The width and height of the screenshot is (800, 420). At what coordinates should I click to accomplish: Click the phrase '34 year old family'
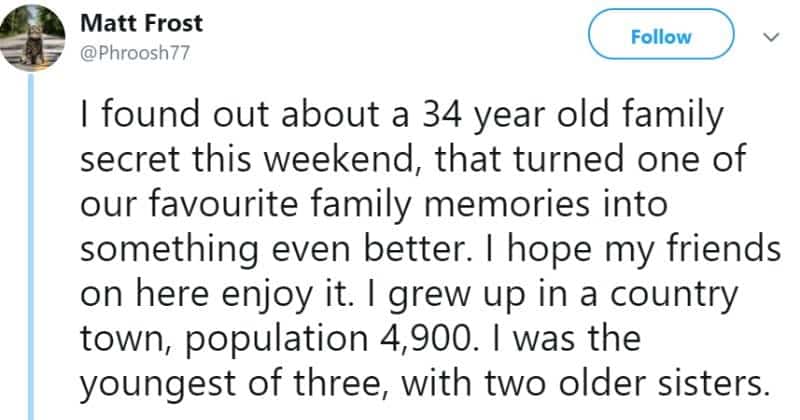click(x=572, y=115)
